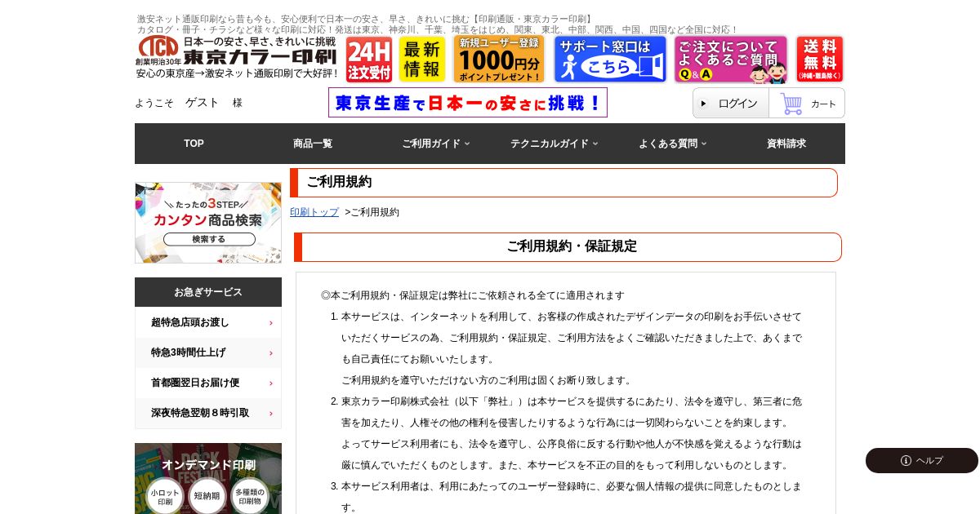Viewport: 980px width, 514px height.
Task: Open the 送料無料 red banner
Action: (x=820, y=59)
